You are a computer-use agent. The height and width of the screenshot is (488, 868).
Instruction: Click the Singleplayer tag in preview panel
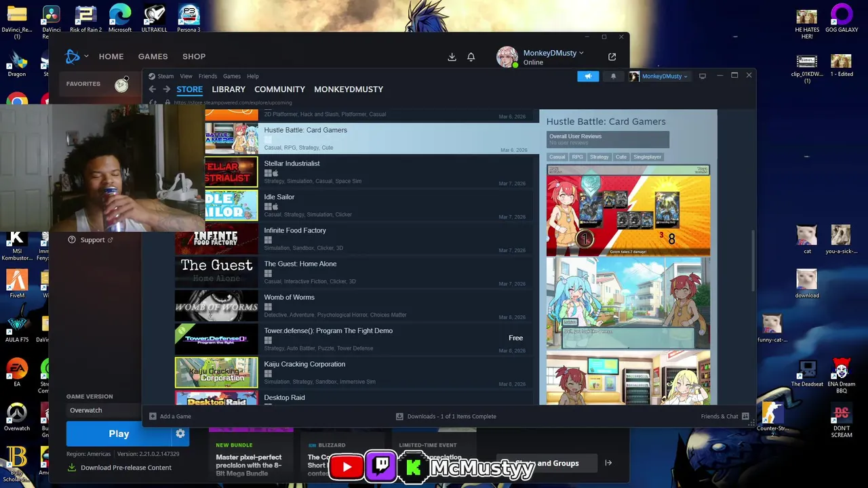[x=647, y=157]
